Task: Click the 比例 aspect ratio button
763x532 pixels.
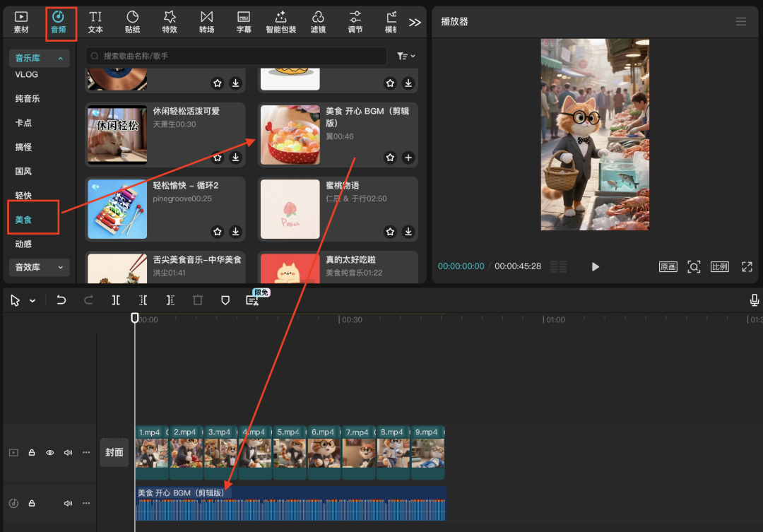Action: coord(719,267)
